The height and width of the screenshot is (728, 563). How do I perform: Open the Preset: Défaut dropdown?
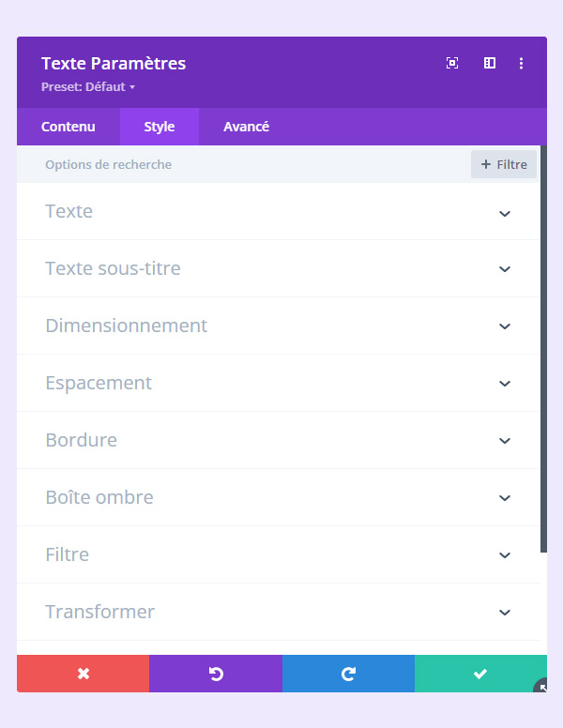[88, 87]
